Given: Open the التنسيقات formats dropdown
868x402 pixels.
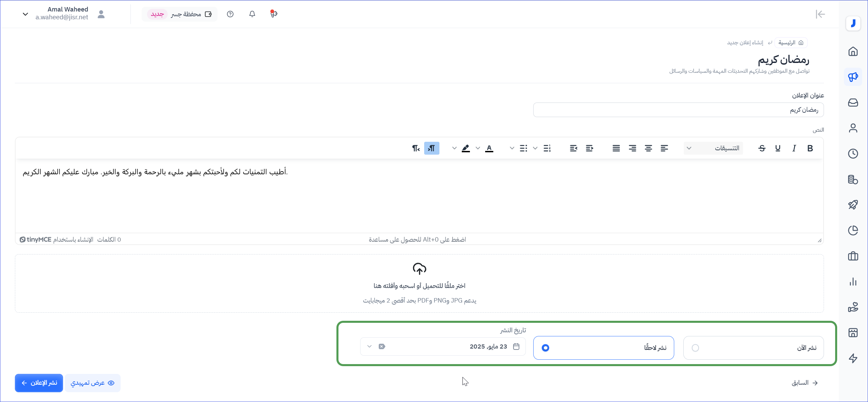Looking at the screenshot, I should [713, 148].
